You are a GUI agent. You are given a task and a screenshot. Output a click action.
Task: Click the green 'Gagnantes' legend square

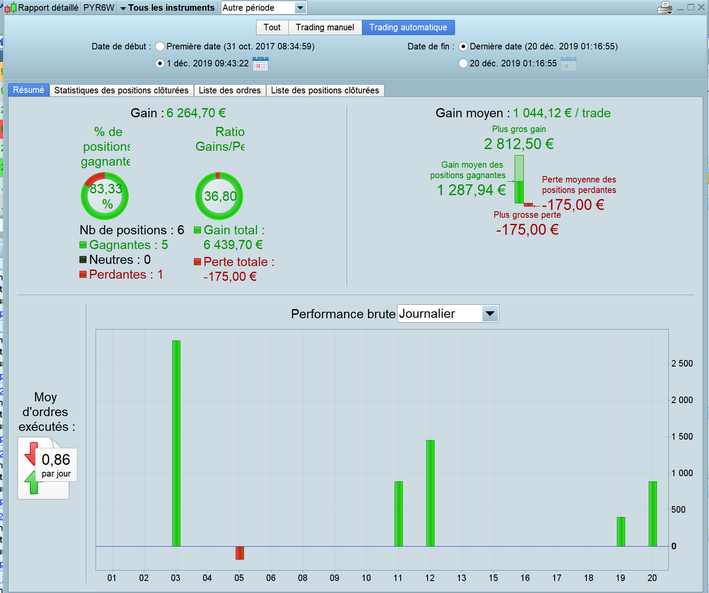[83, 245]
